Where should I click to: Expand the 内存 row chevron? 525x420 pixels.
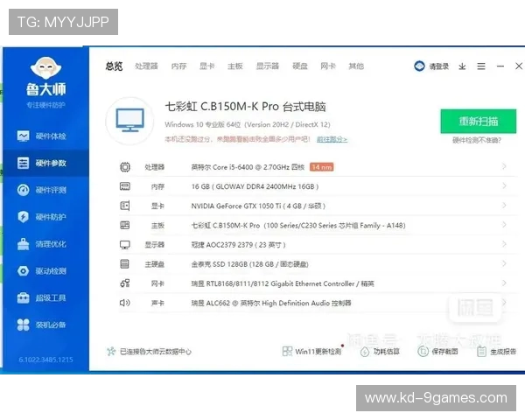tap(504, 185)
